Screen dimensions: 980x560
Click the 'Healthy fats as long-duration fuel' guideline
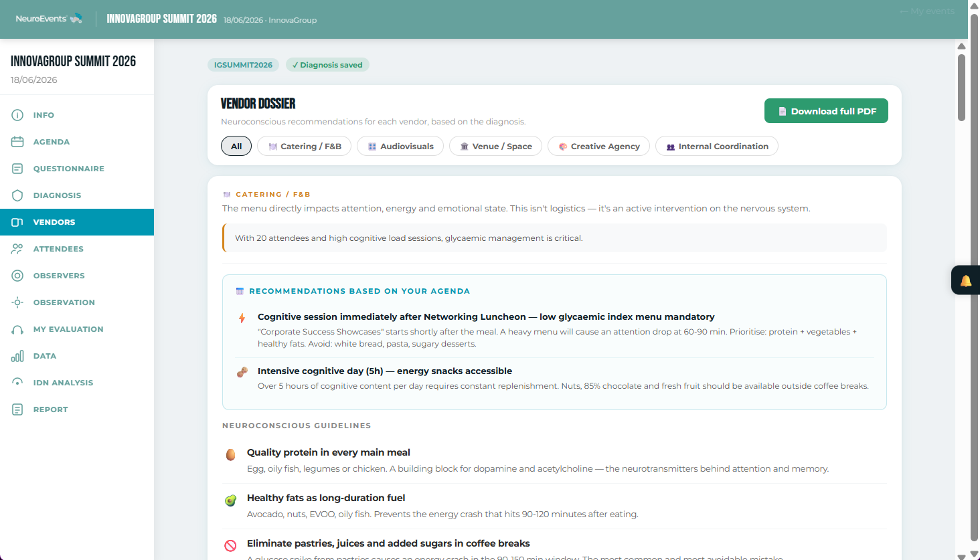[x=326, y=498]
